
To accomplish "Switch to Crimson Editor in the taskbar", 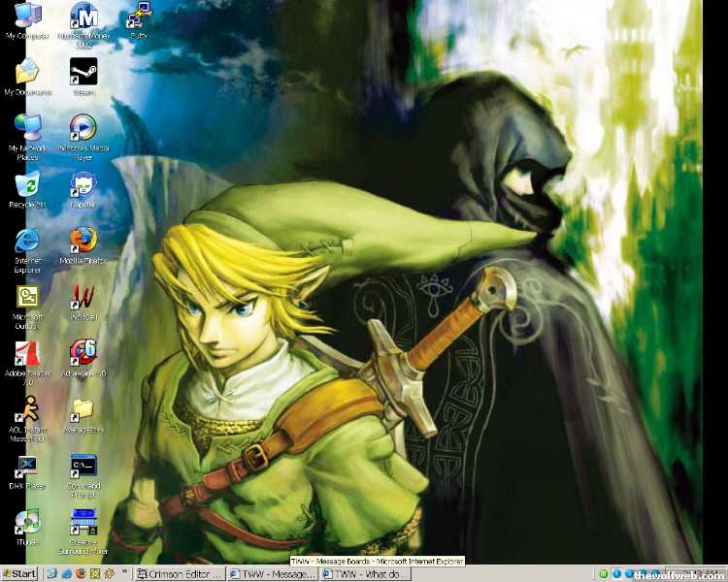I will point(180,574).
